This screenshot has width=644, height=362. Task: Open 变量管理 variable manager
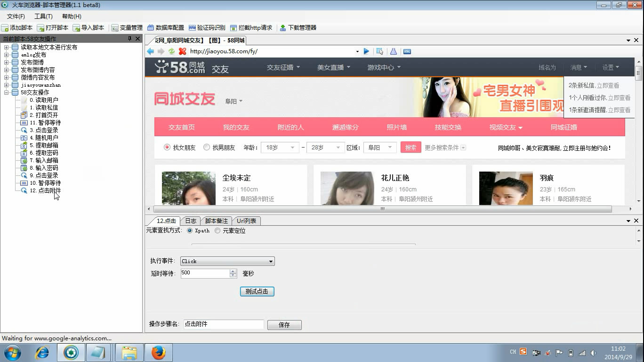pyautogui.click(x=127, y=28)
